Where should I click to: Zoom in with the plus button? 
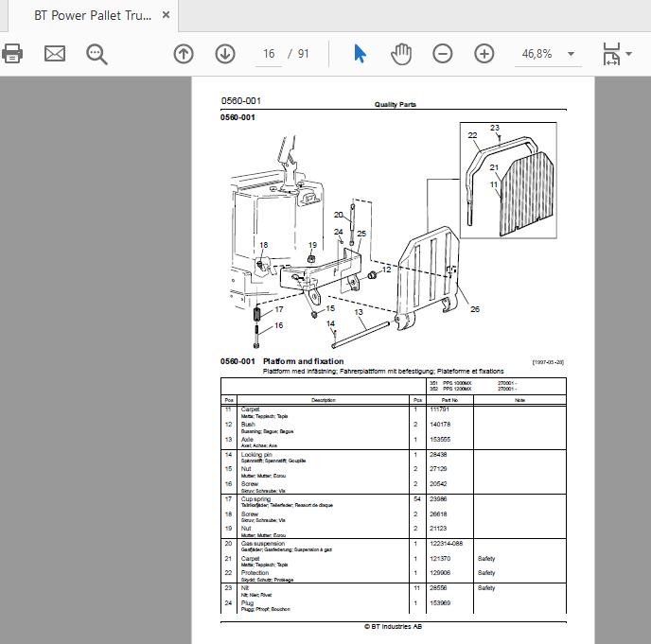484,54
